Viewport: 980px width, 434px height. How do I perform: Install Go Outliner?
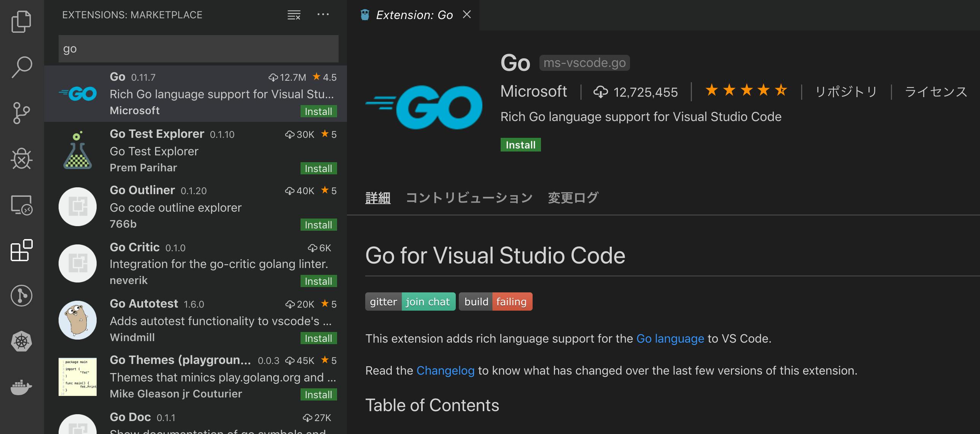(318, 225)
